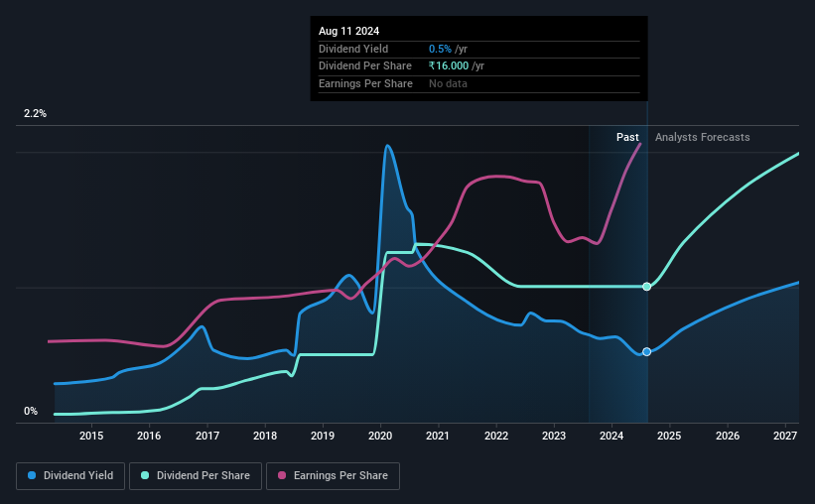The width and height of the screenshot is (815, 504).
Task: Click the Analysts Forecasts section label
Action: click(x=702, y=137)
